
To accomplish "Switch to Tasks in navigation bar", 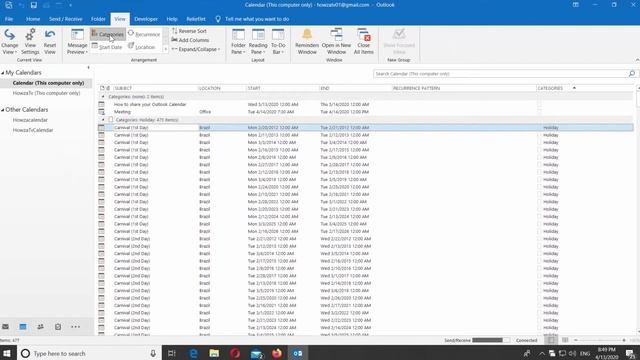I will coord(58,327).
